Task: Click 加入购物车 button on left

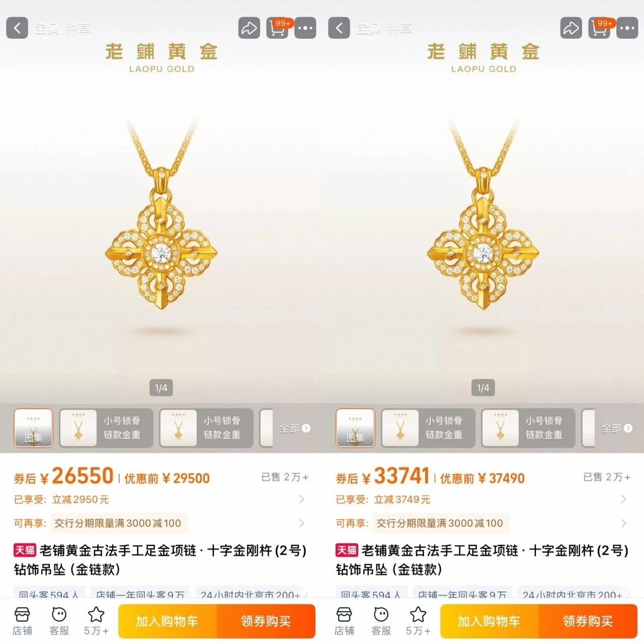Action: [168, 621]
